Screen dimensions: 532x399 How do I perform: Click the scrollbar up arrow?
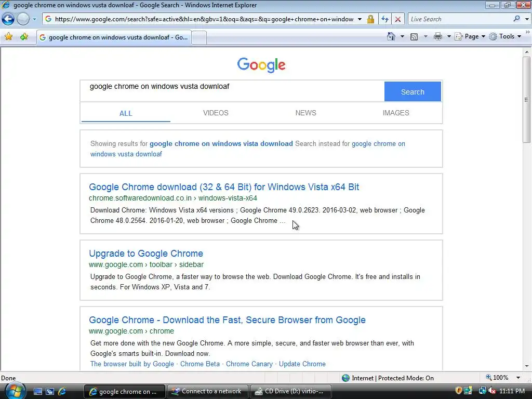point(527,52)
